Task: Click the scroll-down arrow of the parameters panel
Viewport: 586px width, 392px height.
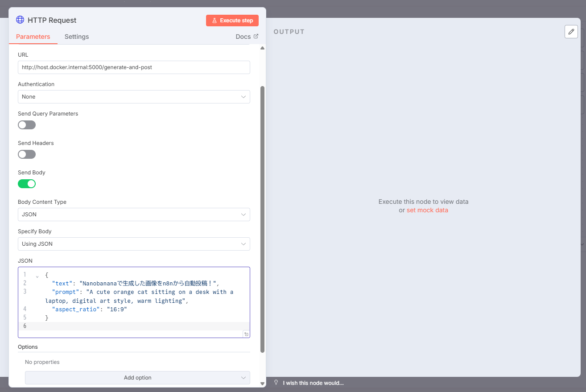Action: tap(262, 383)
